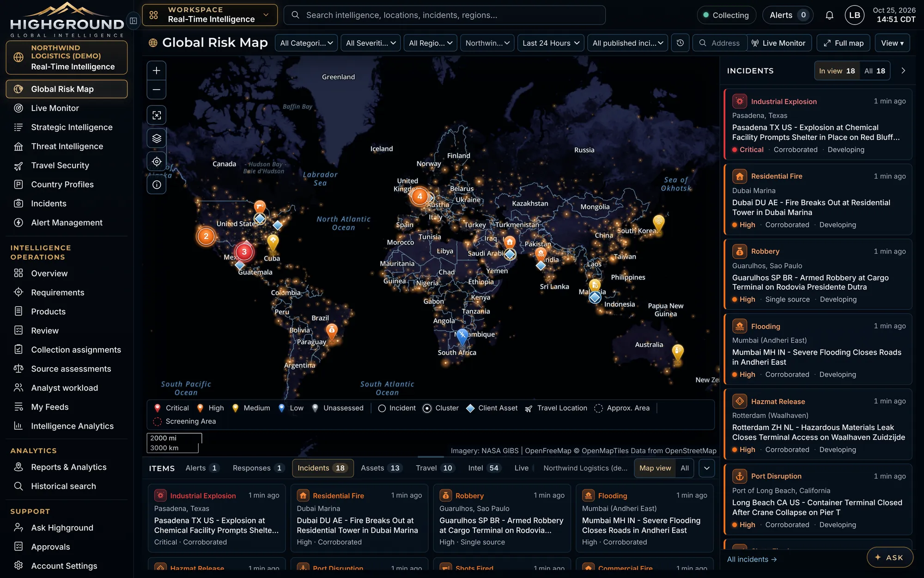Open the LB user avatar
Viewport: 924px width, 578px height.
coord(854,15)
